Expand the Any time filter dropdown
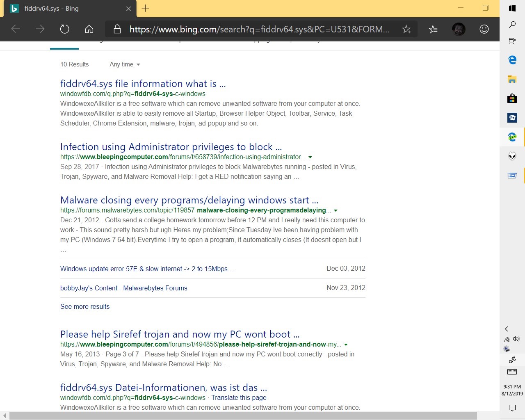This screenshot has height=420, width=525. click(x=125, y=64)
